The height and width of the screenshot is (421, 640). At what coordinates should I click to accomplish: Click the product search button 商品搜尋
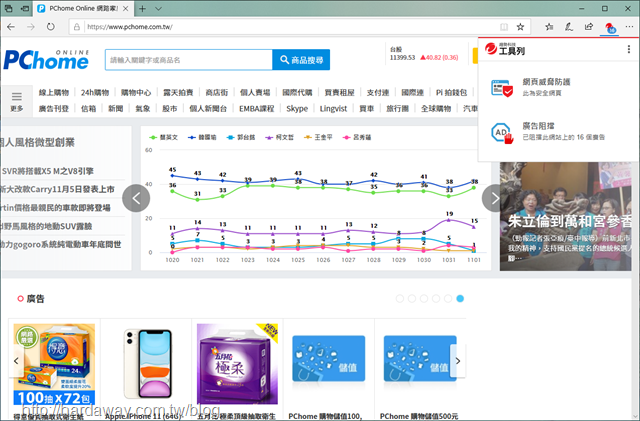tap(301, 60)
